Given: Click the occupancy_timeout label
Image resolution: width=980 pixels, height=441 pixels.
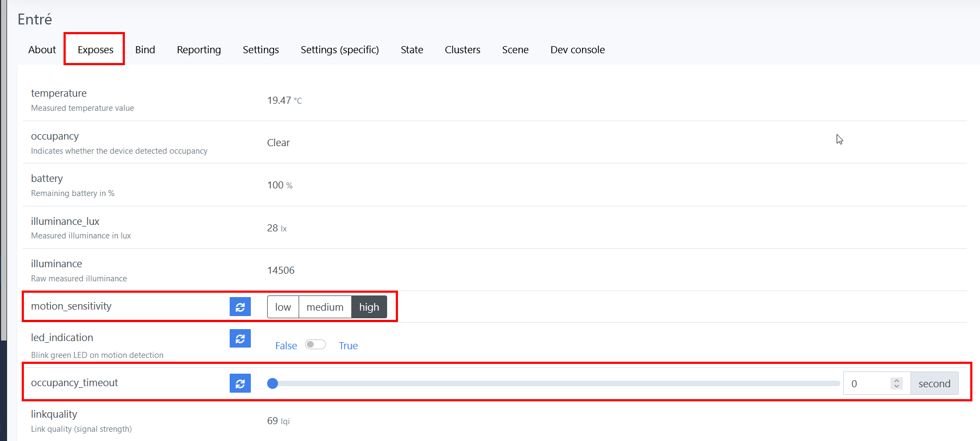Looking at the screenshot, I should pyautogui.click(x=74, y=383).
